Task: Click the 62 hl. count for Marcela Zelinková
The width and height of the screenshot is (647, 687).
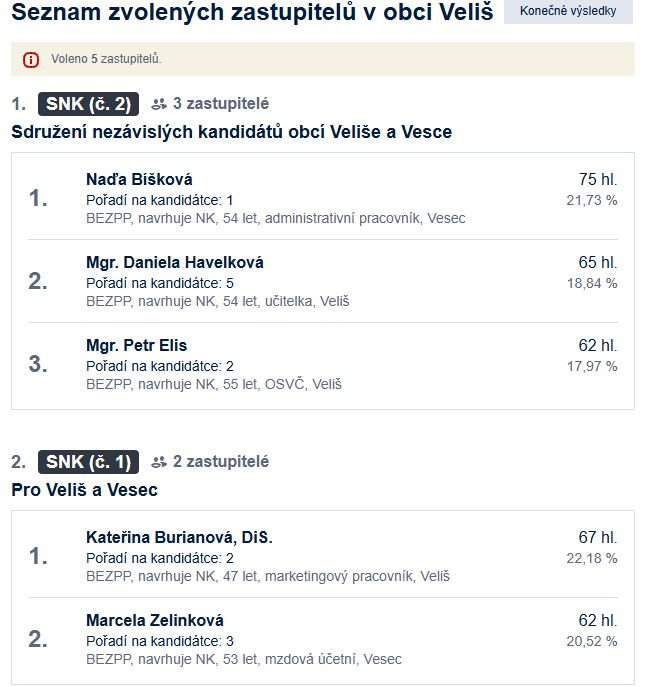Action: (x=598, y=620)
